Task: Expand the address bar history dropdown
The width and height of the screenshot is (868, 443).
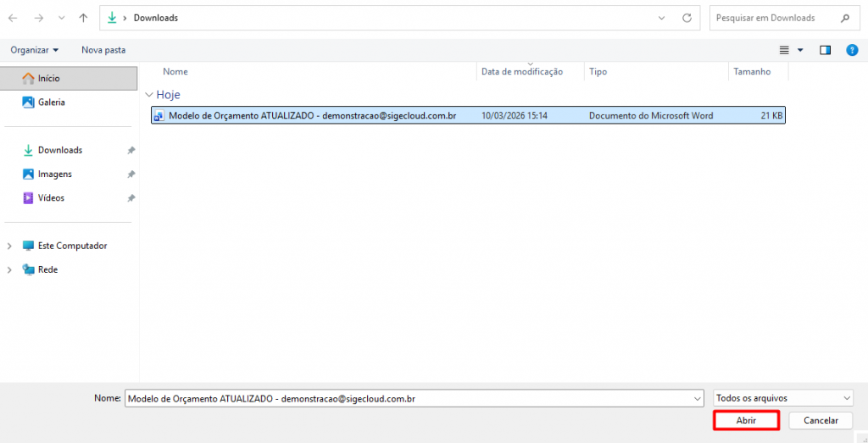Action: (x=663, y=18)
